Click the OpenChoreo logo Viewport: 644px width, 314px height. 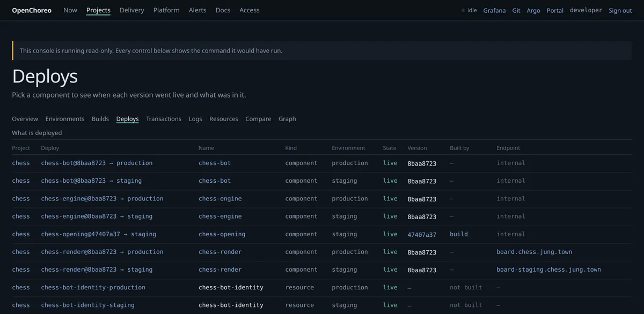pos(32,10)
